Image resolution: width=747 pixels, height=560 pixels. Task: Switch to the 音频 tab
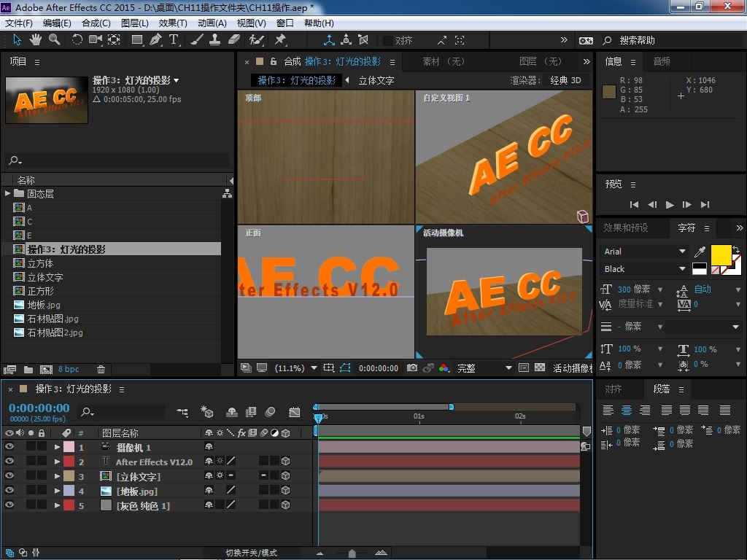point(661,61)
